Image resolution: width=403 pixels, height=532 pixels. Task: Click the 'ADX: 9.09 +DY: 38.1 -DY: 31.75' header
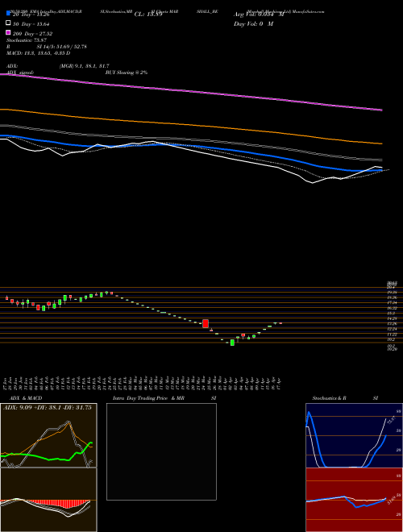48,408
